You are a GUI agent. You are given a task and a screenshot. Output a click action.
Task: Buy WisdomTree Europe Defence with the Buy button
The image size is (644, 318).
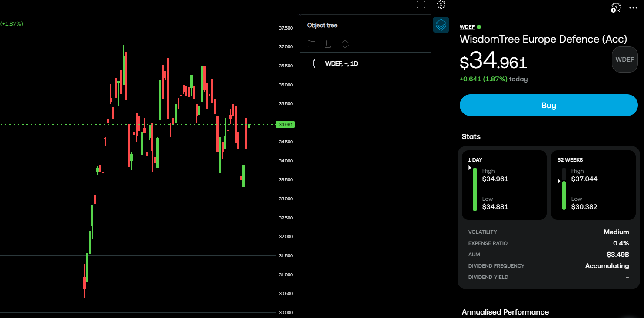(549, 105)
